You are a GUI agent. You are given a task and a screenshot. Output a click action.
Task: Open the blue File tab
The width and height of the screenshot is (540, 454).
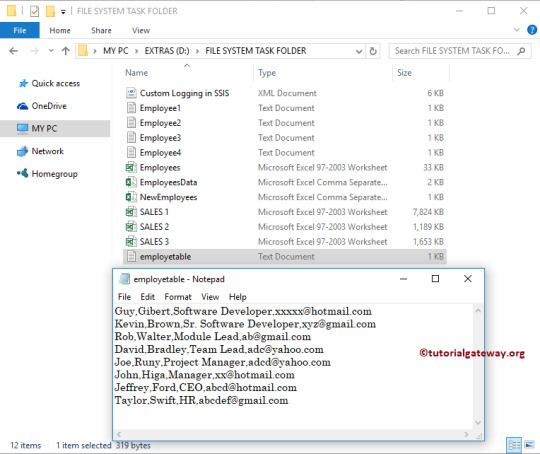20,30
